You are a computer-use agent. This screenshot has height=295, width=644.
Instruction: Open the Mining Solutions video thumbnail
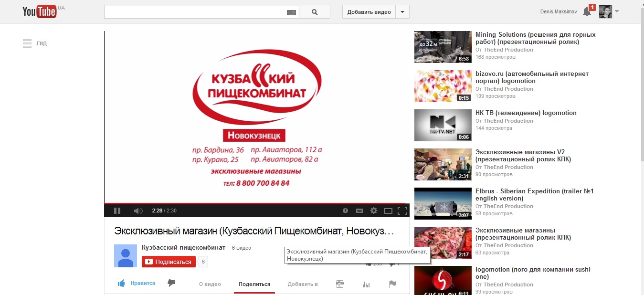click(x=443, y=47)
